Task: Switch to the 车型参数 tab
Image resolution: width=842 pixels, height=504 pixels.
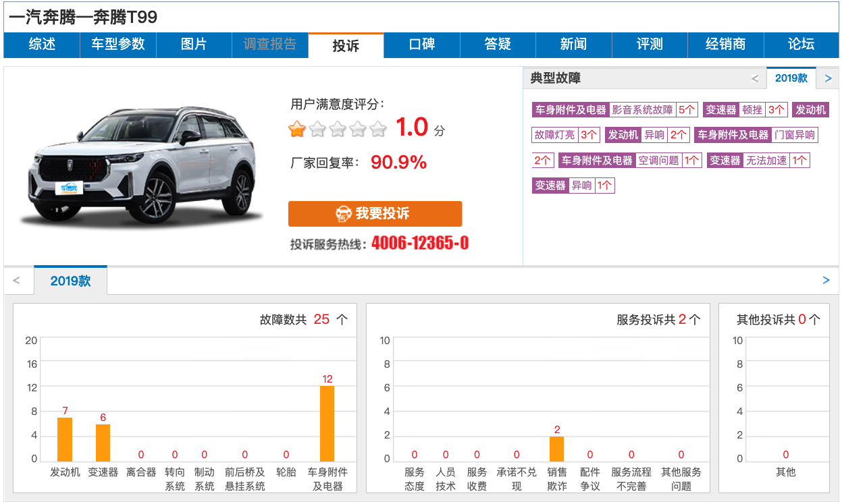Action: coord(118,45)
